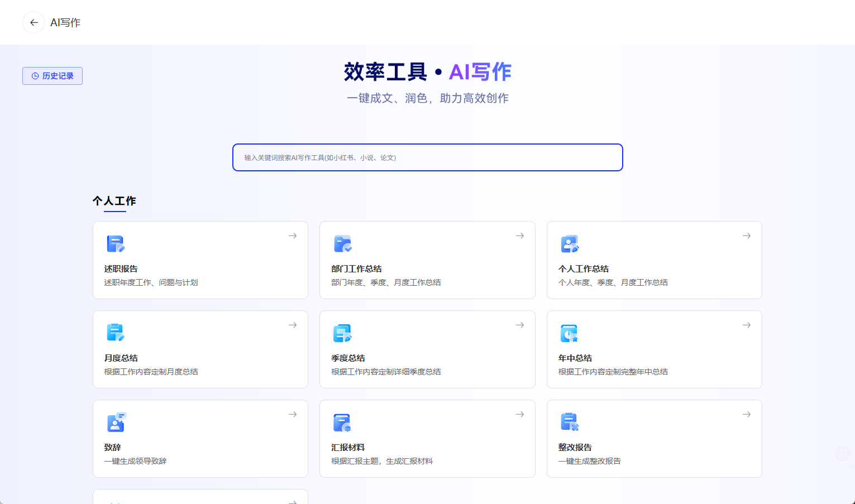855x504 pixels.
Task: Open the 个人工作总结 title link
Action: click(584, 269)
